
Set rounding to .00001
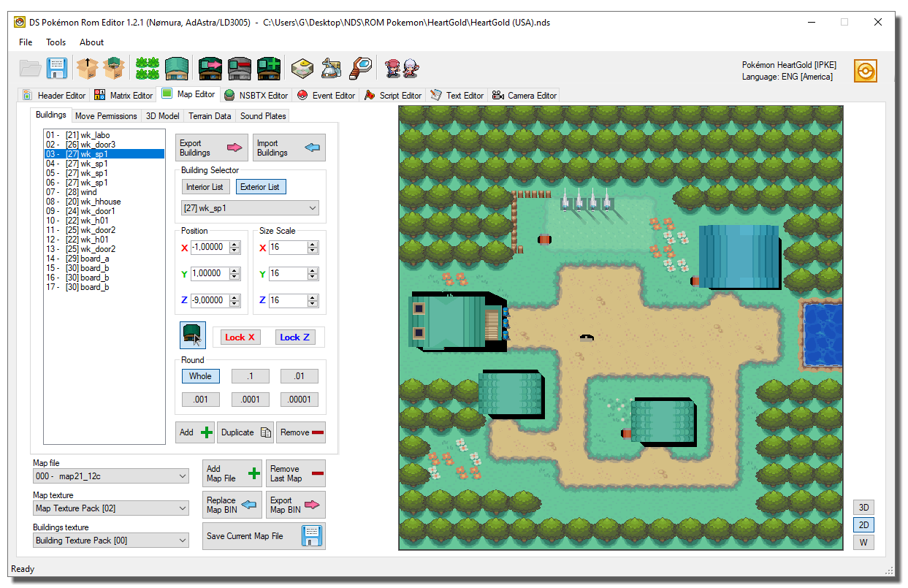pos(300,400)
